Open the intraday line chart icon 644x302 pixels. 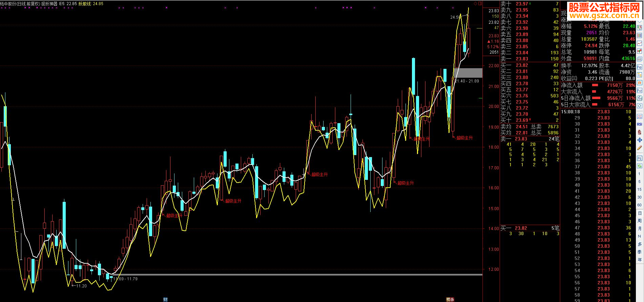point(640,43)
